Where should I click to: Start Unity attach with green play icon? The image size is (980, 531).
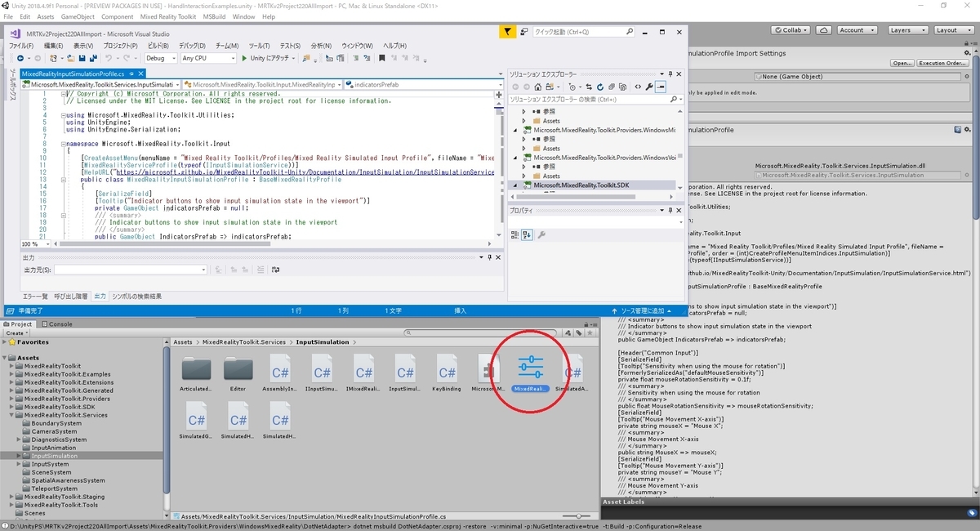244,58
